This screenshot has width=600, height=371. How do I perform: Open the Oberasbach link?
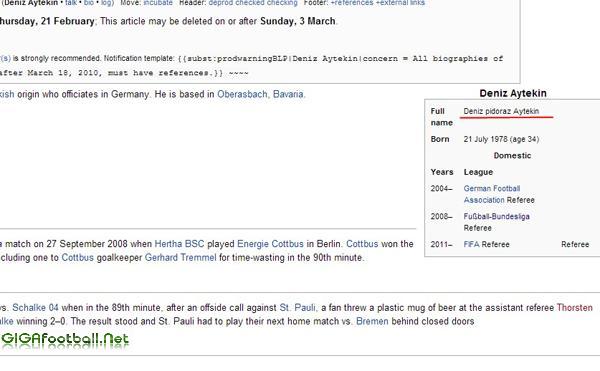pos(242,94)
